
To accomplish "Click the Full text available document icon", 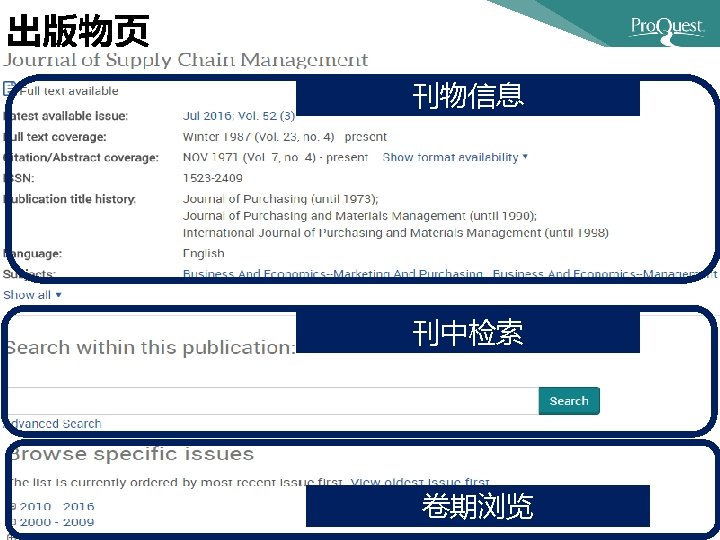I will coord(9,89).
